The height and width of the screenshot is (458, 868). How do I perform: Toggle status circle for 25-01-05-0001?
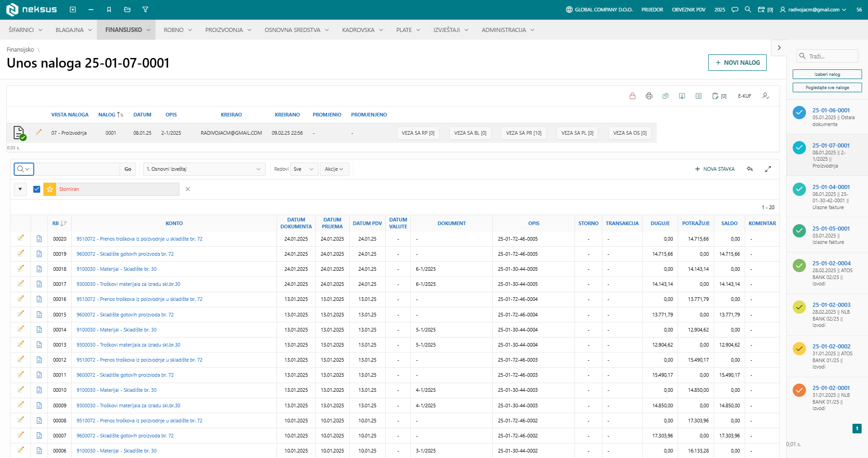pyautogui.click(x=799, y=231)
